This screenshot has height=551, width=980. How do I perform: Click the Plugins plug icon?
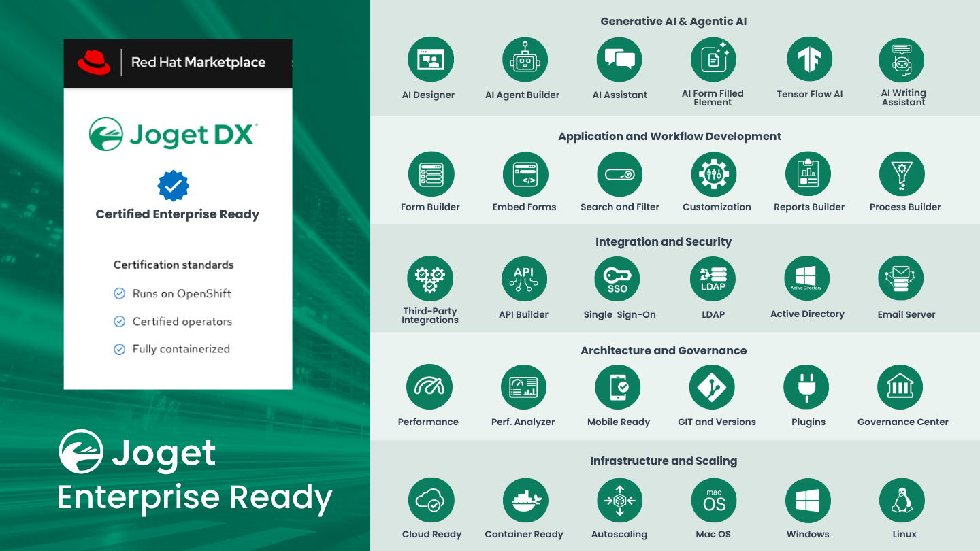(x=806, y=387)
